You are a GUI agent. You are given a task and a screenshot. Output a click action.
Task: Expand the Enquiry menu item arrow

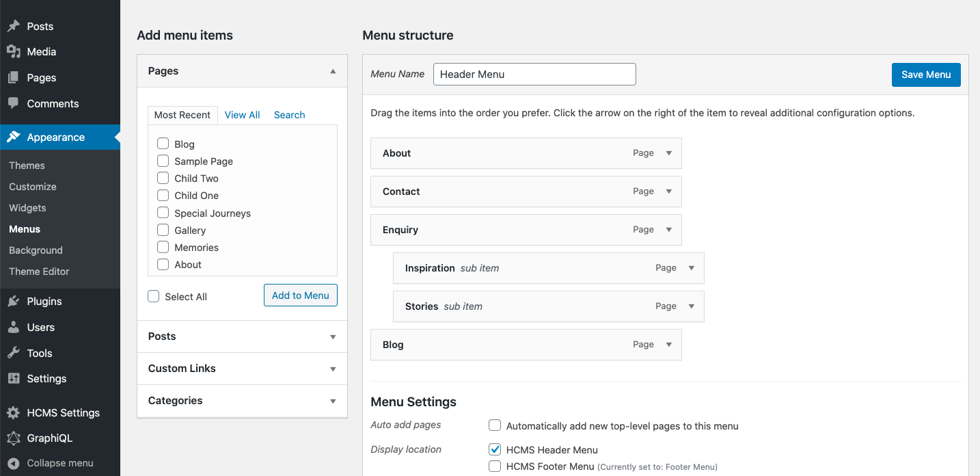tap(669, 230)
